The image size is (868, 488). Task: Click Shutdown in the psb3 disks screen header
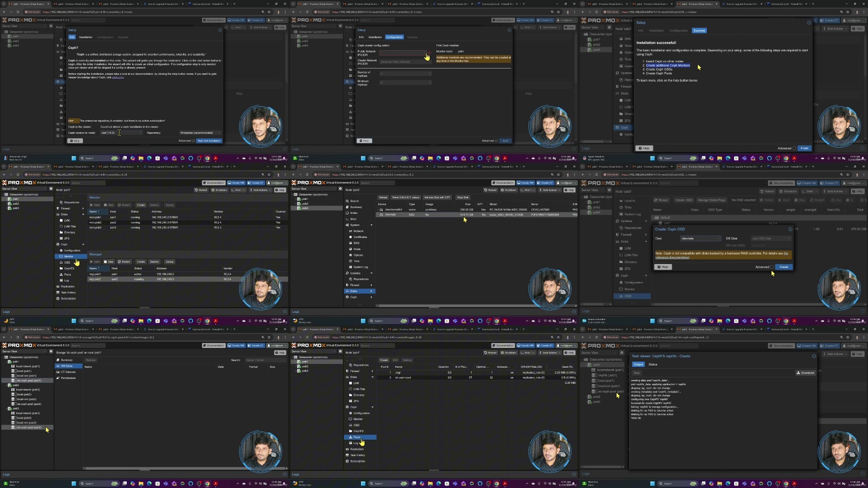509,190
